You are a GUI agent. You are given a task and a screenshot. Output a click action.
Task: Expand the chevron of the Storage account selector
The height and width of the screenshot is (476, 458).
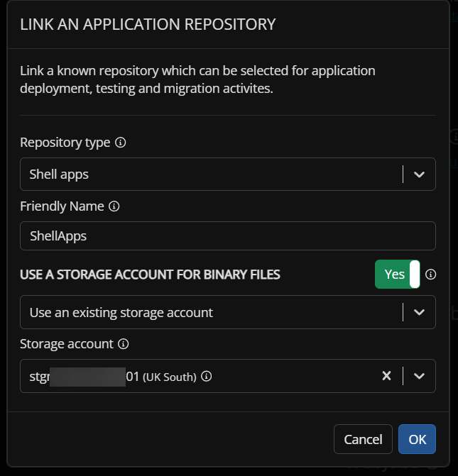tap(419, 376)
